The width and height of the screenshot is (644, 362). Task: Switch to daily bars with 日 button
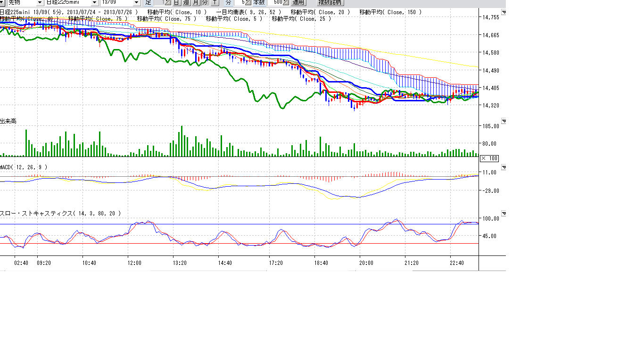(x=176, y=2)
